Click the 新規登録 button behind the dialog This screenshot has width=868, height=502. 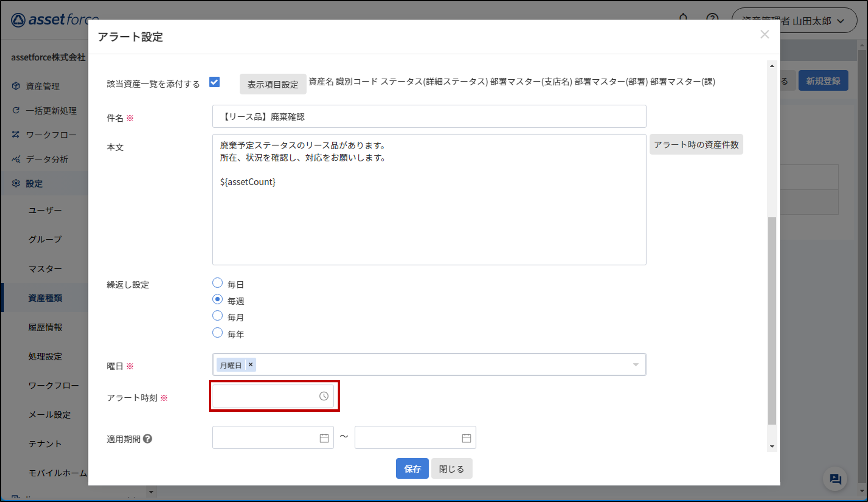point(823,81)
